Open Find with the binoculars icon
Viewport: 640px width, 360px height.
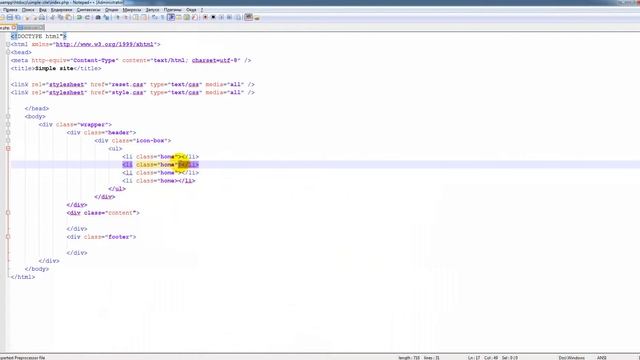pyautogui.click(x=98, y=18)
